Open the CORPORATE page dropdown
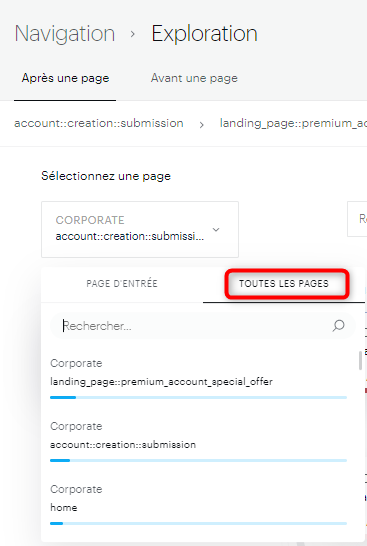The width and height of the screenshot is (367, 546). [140, 229]
